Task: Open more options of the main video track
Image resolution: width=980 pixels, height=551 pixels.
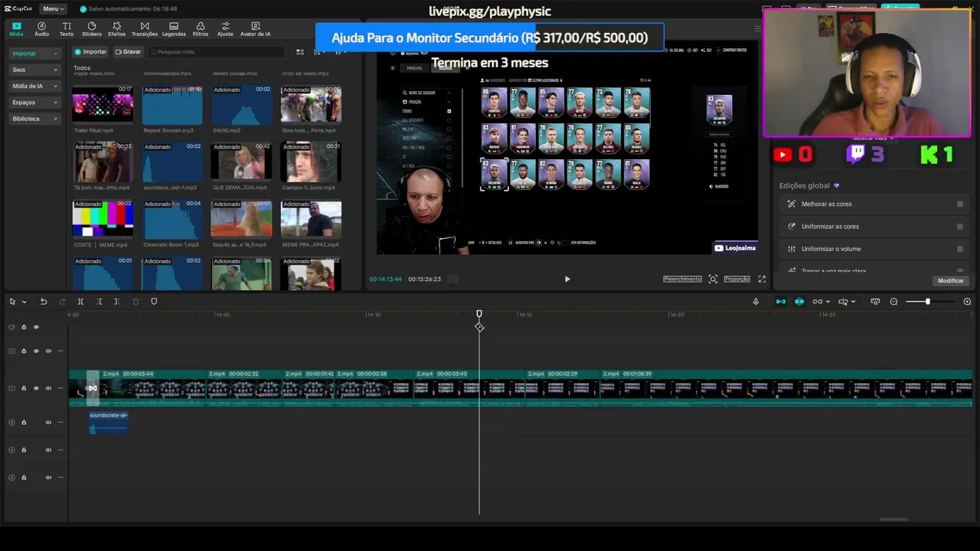Action: point(60,389)
